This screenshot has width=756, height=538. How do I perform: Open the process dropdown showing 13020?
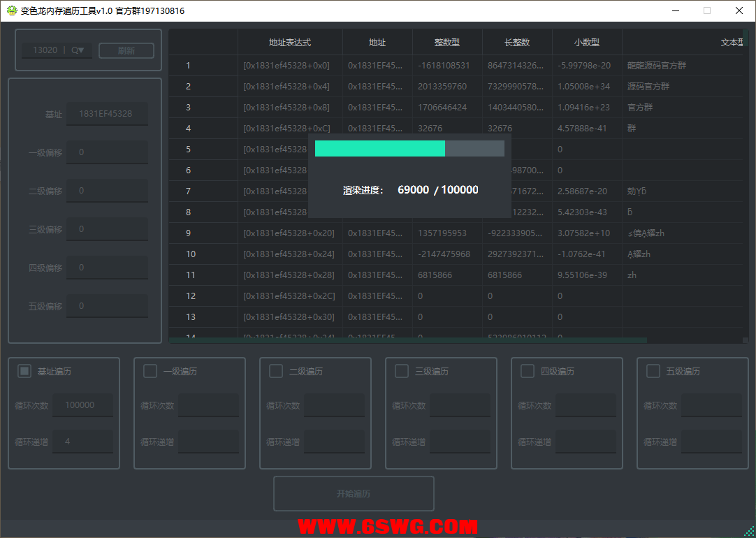pos(57,50)
